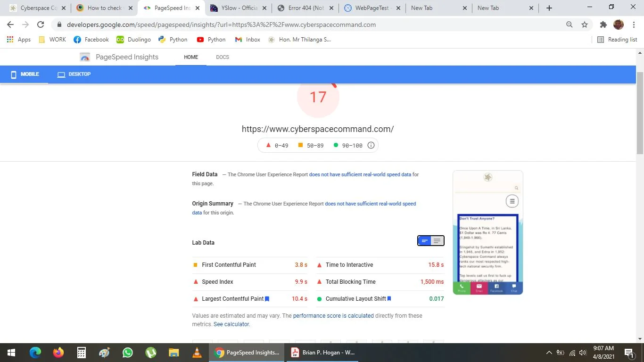Show the MOBILE results tab

point(25,74)
